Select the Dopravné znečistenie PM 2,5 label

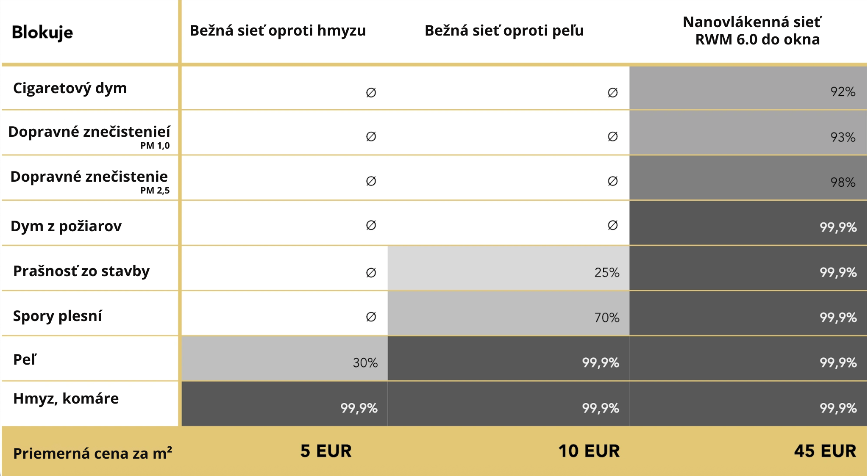coord(89,181)
